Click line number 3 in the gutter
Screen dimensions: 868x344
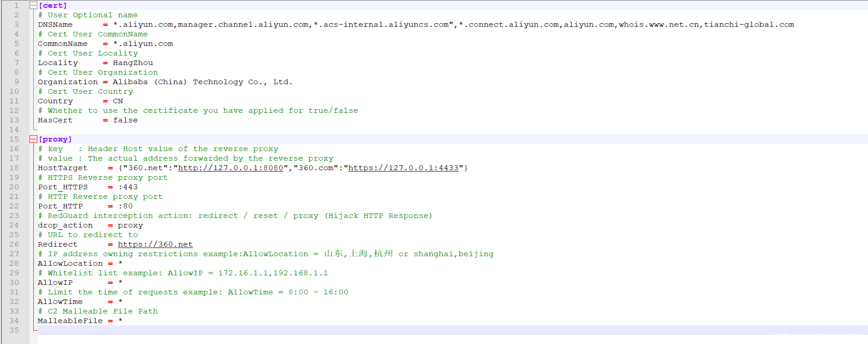point(16,25)
